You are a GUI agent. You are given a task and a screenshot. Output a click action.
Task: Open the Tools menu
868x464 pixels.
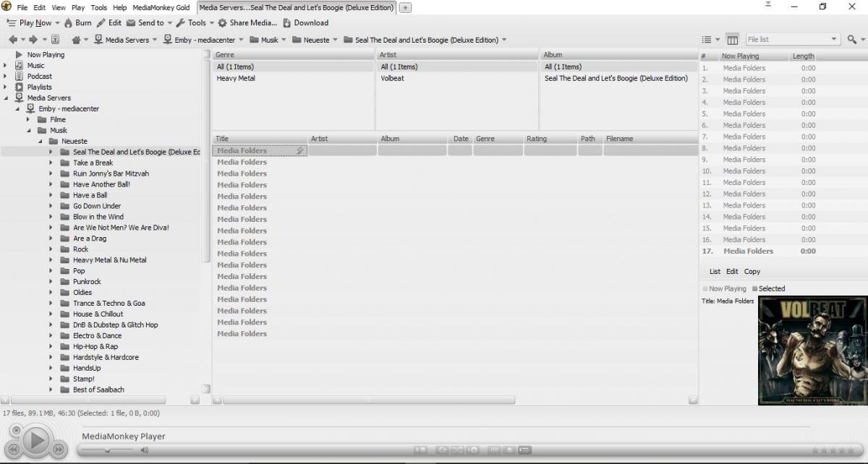pyautogui.click(x=99, y=7)
